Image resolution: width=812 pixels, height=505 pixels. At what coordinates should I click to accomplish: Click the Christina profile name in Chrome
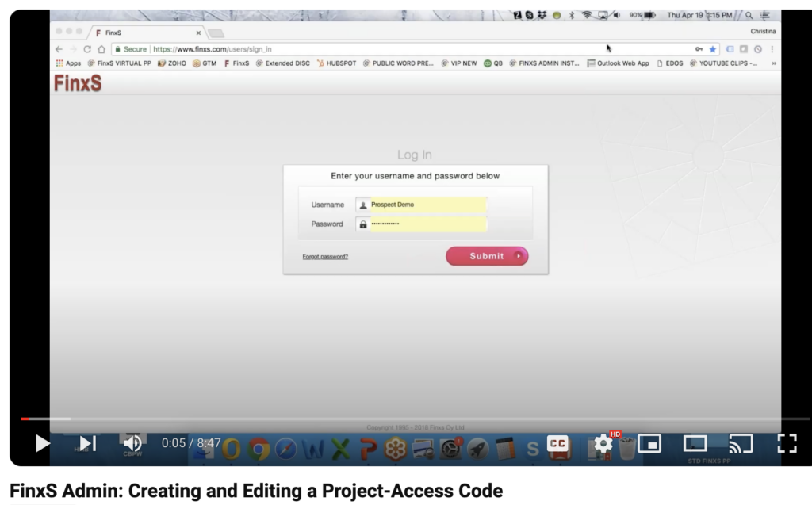pos(764,31)
